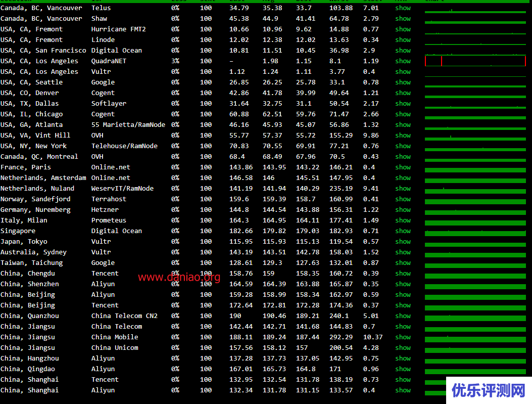Screen dimensions: 532x404
Task: Open show link for China, Shenzhen row
Action: tap(403, 284)
